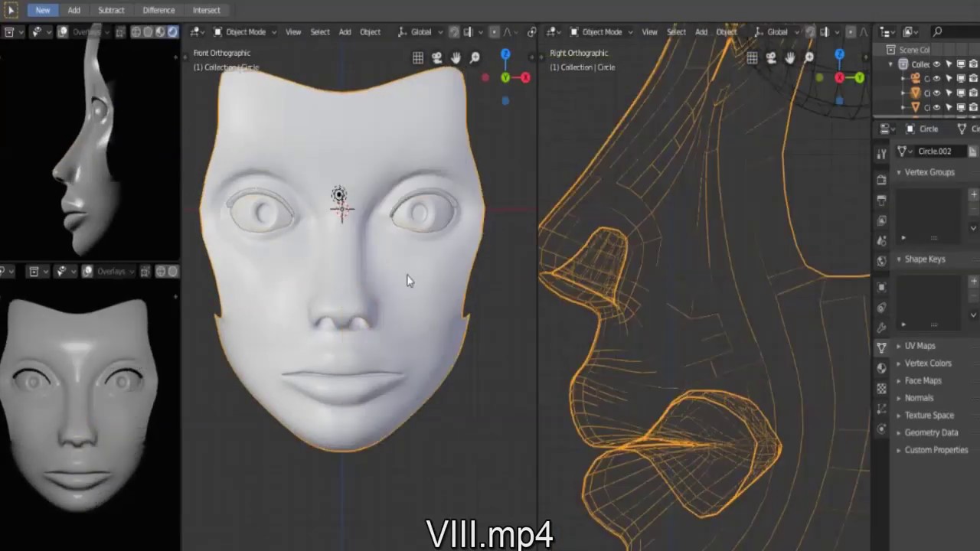
Task: Open Select menu in Right Orthographic viewport
Action: pyautogui.click(x=676, y=32)
